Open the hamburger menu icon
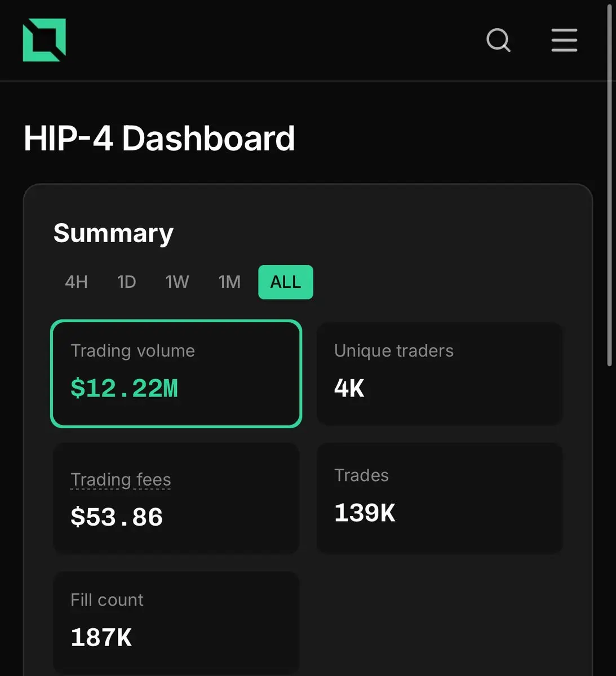The image size is (616, 676). [x=564, y=40]
